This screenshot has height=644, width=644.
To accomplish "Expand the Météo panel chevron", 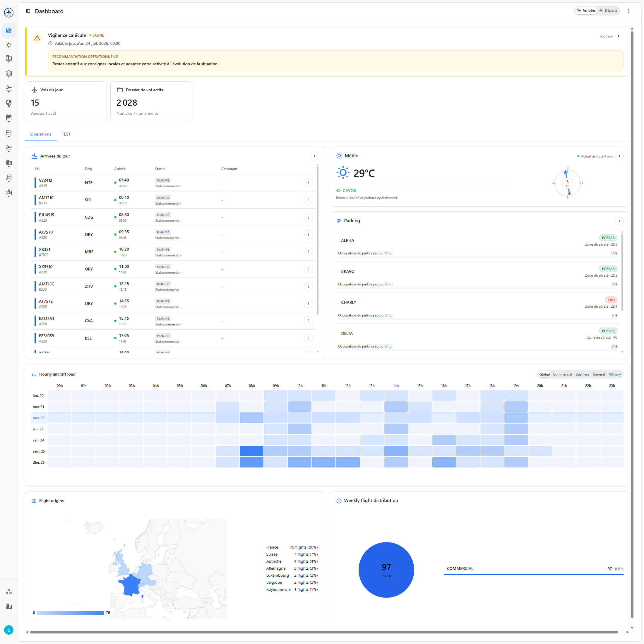I will tap(619, 156).
